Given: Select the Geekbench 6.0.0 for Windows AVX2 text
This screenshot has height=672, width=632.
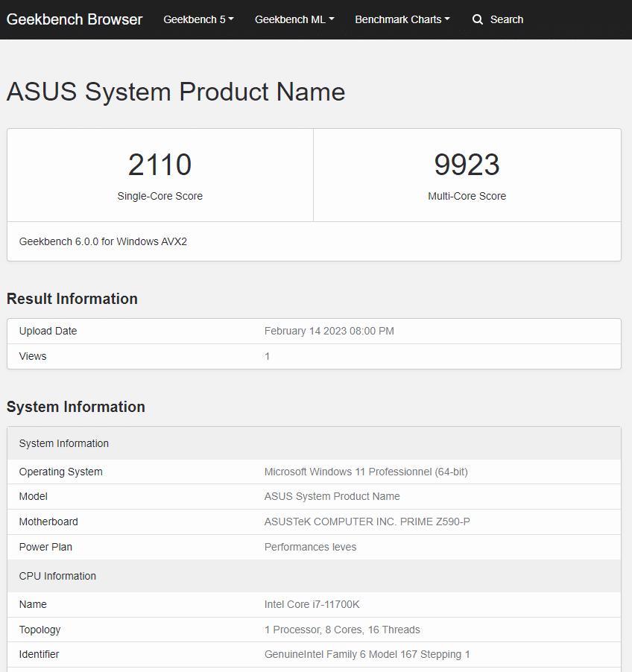Looking at the screenshot, I should click(103, 241).
